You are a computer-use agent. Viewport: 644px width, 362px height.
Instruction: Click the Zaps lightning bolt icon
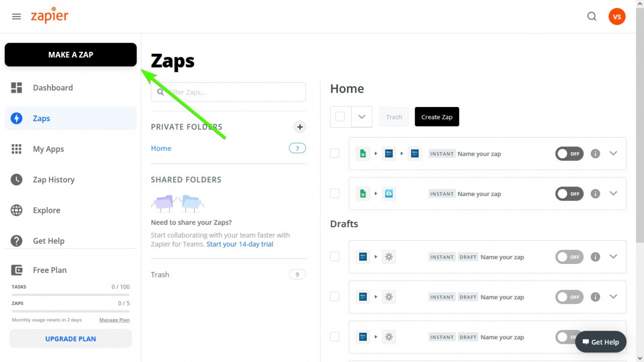(17, 118)
